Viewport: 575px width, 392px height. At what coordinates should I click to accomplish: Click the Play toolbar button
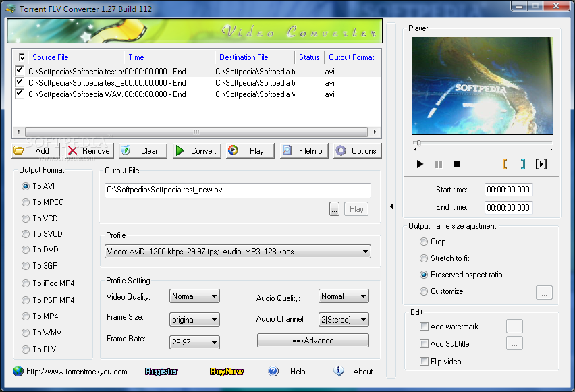point(250,150)
